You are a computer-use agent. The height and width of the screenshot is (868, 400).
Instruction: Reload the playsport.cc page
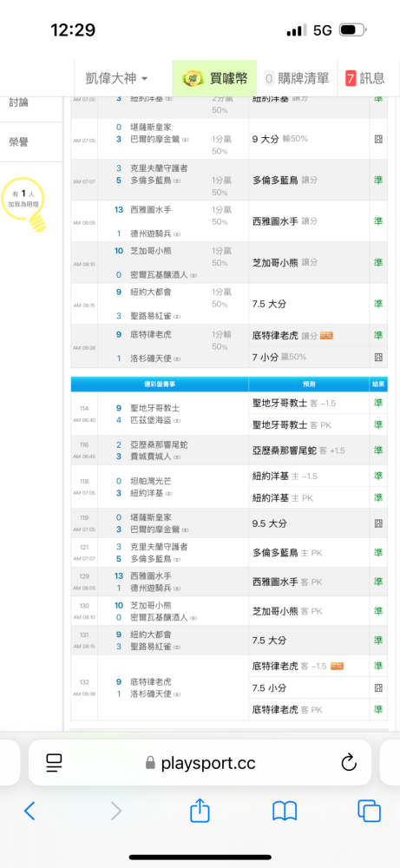pyautogui.click(x=349, y=763)
